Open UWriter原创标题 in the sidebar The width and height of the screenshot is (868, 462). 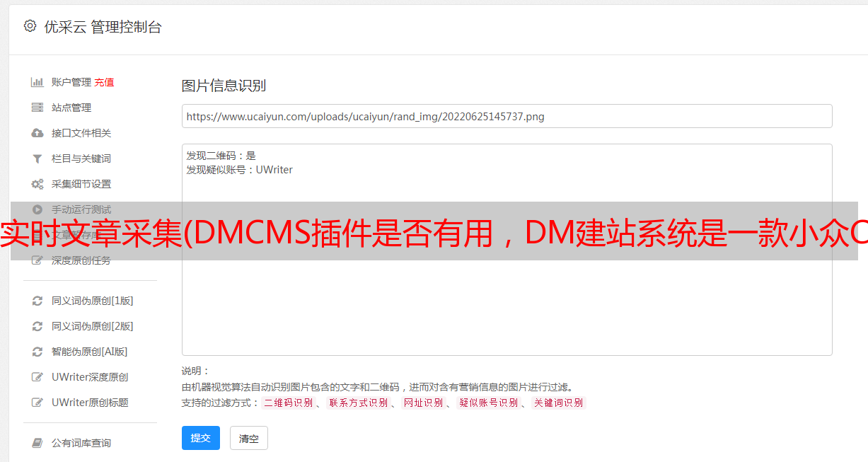(x=90, y=403)
